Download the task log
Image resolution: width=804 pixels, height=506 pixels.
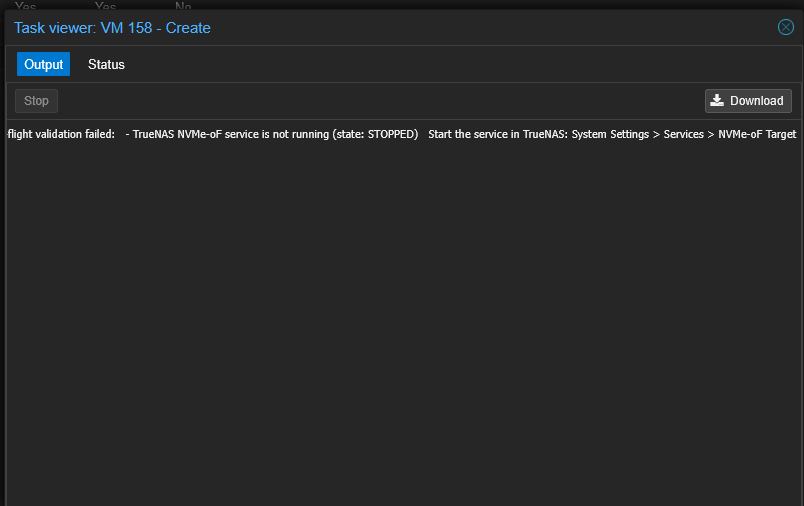click(748, 101)
